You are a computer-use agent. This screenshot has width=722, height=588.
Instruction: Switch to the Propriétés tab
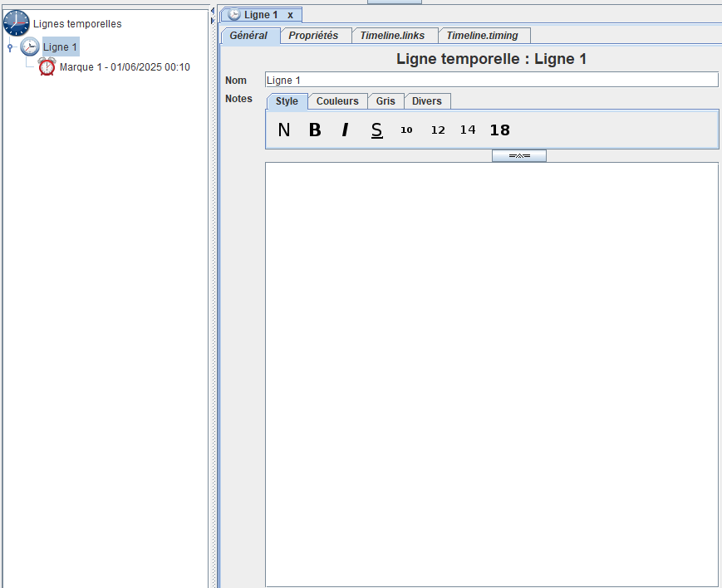tap(316, 35)
